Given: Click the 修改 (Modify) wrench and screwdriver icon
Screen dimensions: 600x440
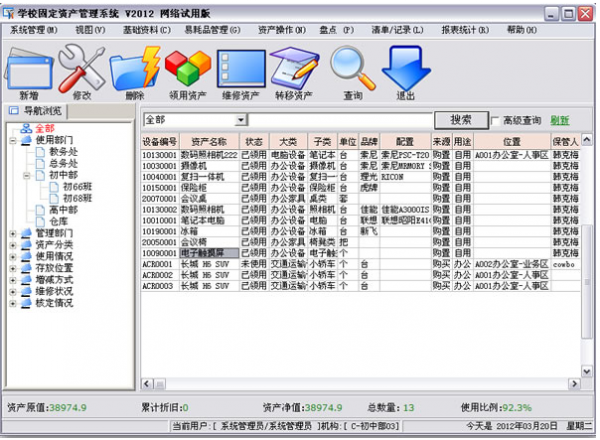Looking at the screenshot, I should tap(82, 68).
